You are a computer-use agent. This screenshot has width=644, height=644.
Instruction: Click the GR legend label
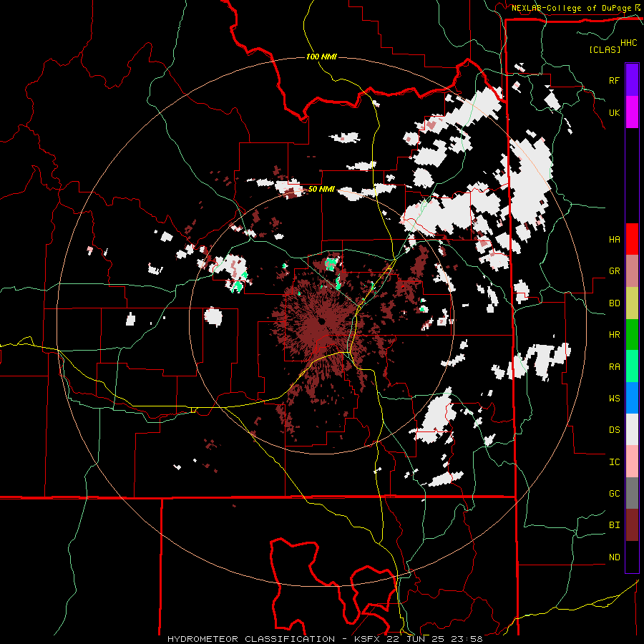click(x=614, y=271)
